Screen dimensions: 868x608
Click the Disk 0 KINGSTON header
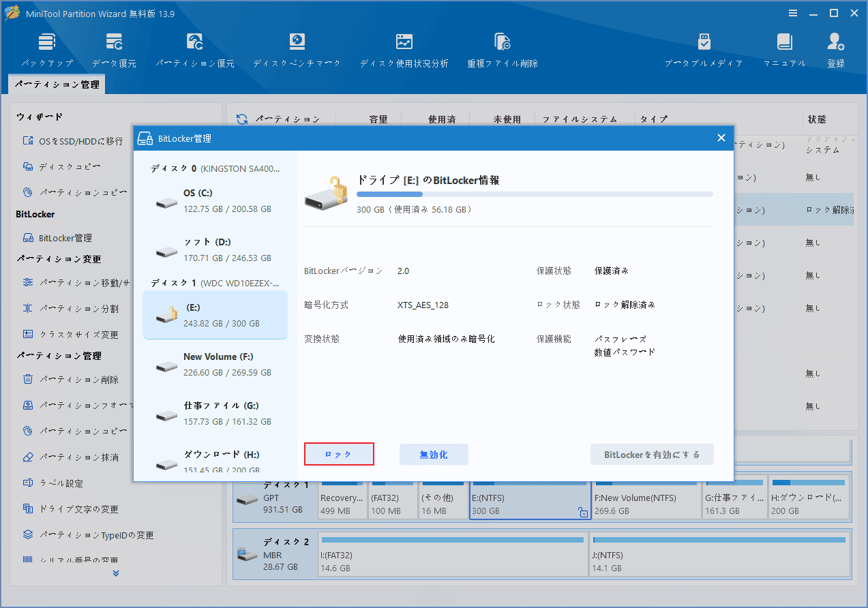point(215,168)
